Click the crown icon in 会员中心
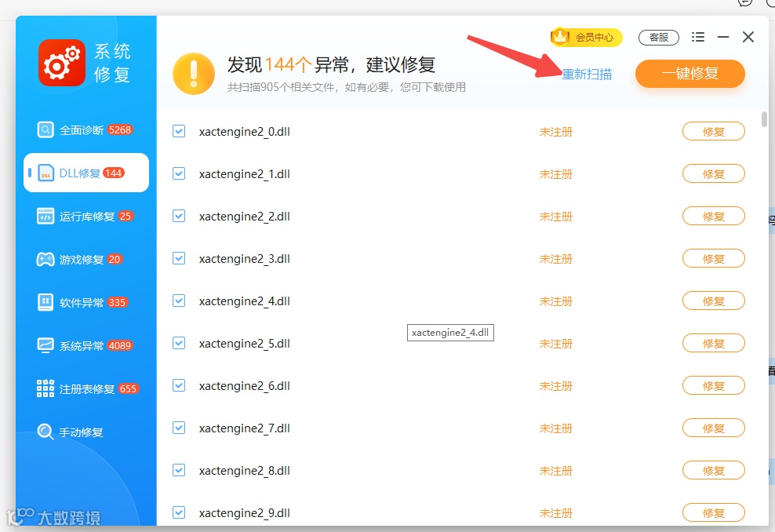 click(x=561, y=36)
